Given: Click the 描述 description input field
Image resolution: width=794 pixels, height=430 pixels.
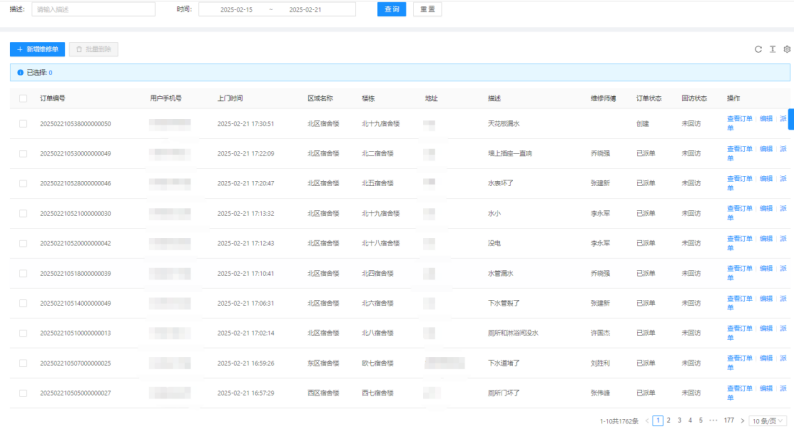Looking at the screenshot, I should [x=92, y=9].
